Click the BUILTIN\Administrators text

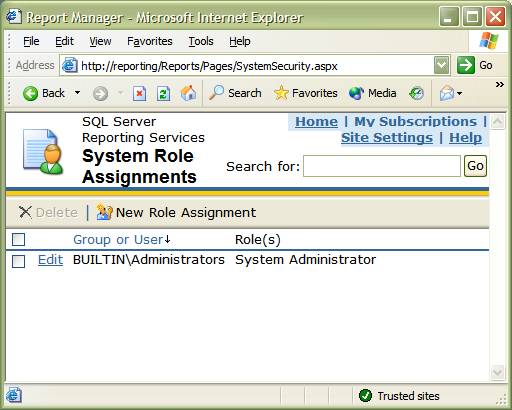point(149,260)
